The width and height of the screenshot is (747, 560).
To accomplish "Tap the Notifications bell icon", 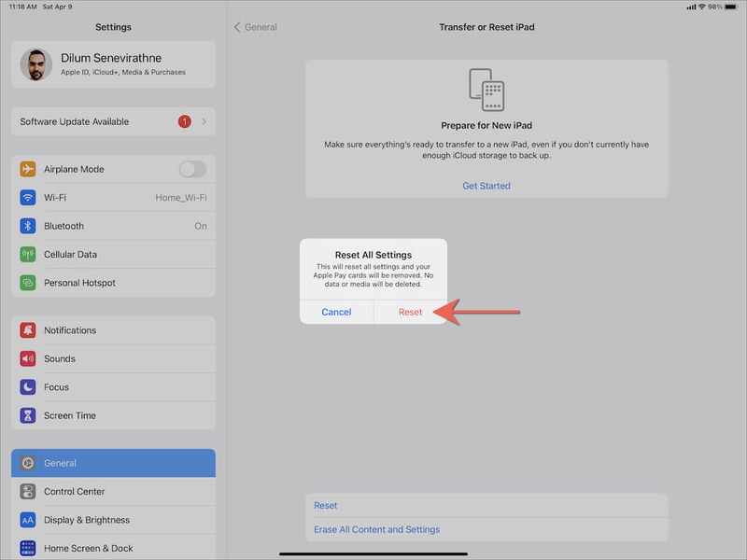I will coord(28,330).
